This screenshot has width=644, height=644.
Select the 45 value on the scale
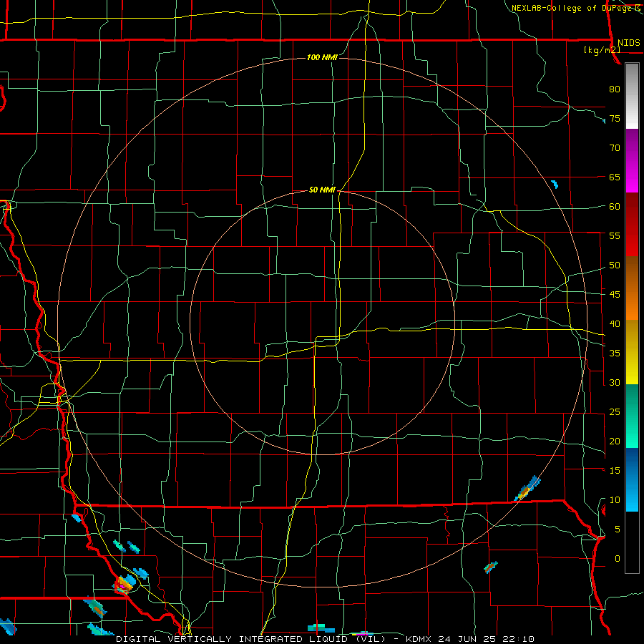(615, 295)
